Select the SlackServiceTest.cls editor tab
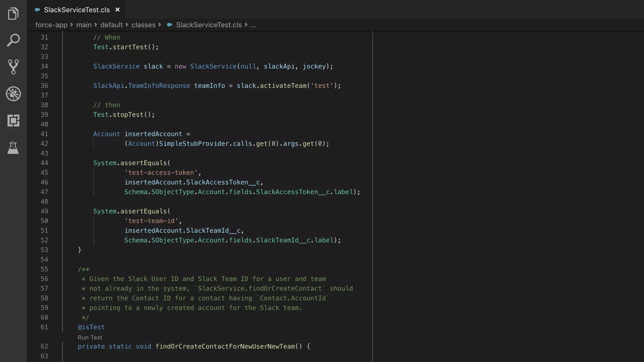This screenshot has height=362, width=644. pyautogui.click(x=77, y=10)
